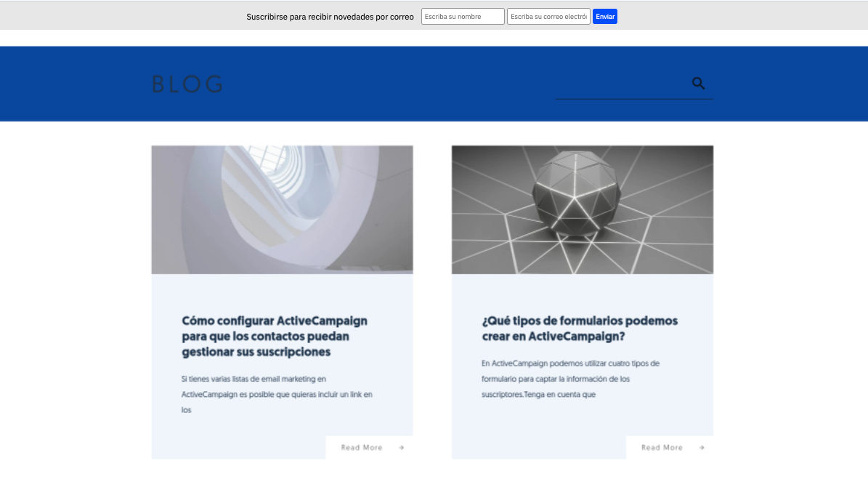Image resolution: width=868 pixels, height=482 pixels.
Task: Open the '¿Qué tipos de formularios' article title
Action: (579, 329)
